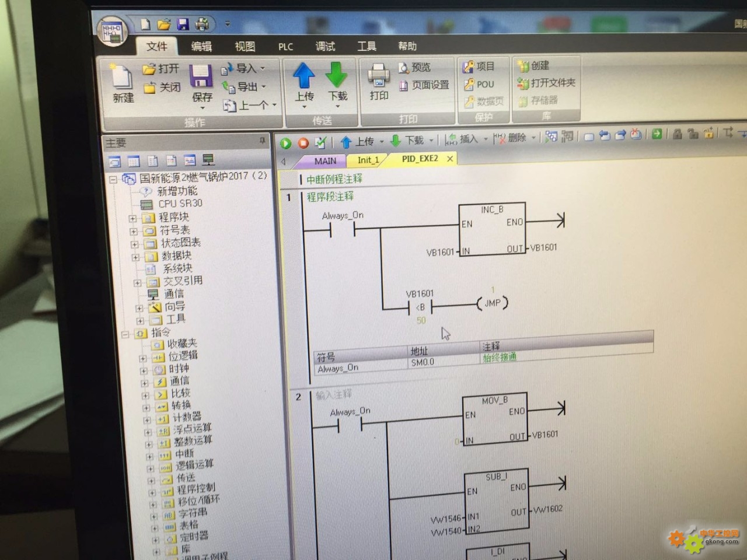The image size is (747, 560).
Task: Click the orange STOP icon in editor toolbar
Action: [x=303, y=143]
